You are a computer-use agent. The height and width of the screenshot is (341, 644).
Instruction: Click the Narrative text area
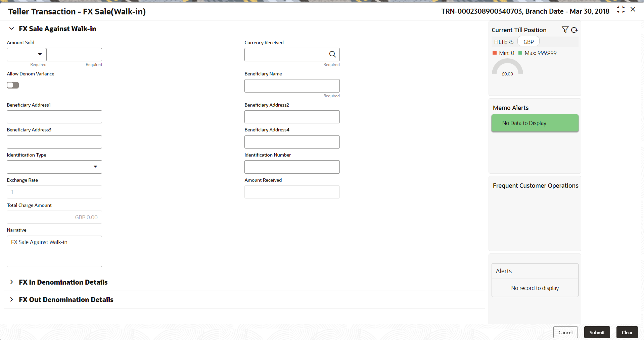pyautogui.click(x=54, y=251)
